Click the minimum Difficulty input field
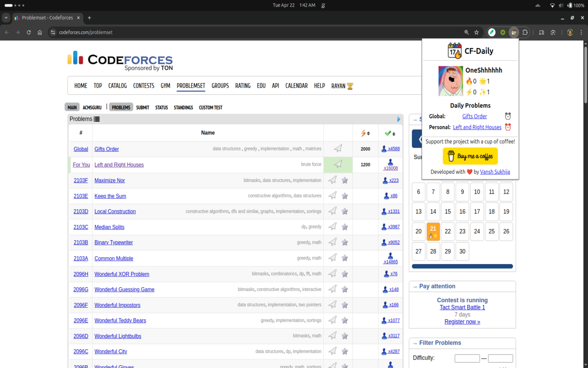 467,358
